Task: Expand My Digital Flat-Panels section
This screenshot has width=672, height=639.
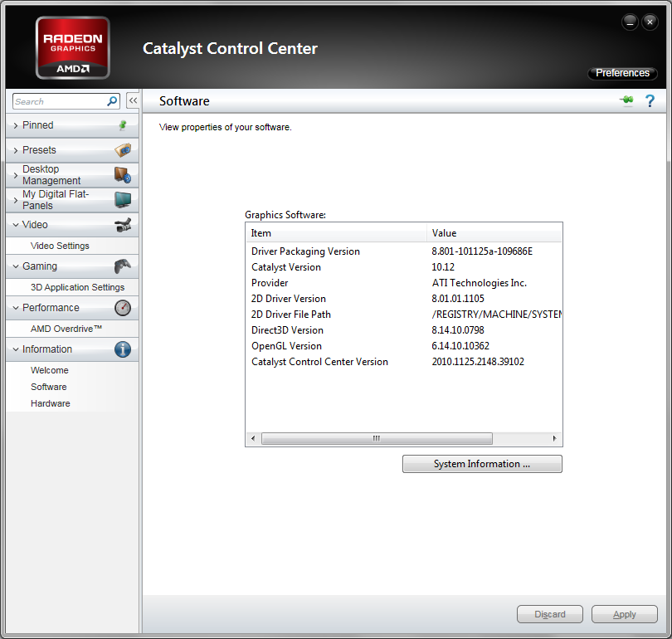Action: point(16,200)
